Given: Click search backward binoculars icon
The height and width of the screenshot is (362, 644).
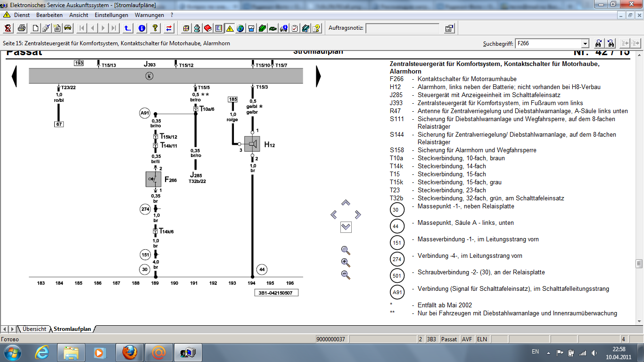Looking at the screenshot, I should pos(611,43).
